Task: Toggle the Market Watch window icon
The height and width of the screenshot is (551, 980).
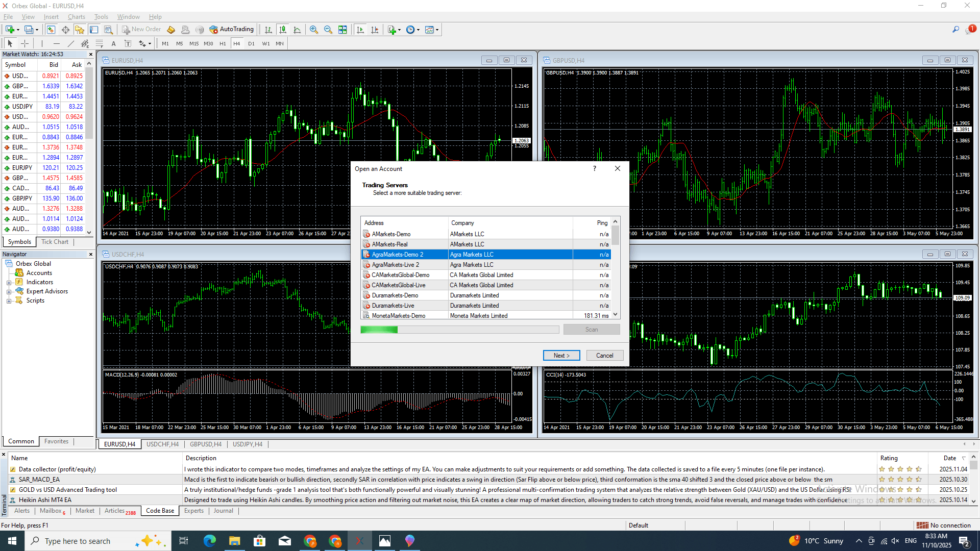Action: coord(51,30)
